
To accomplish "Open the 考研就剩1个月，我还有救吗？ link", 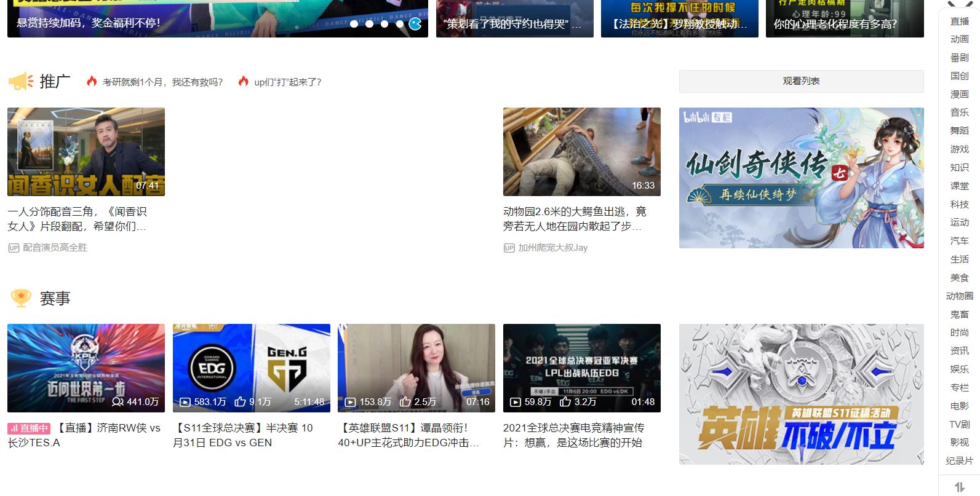I will pos(162,82).
